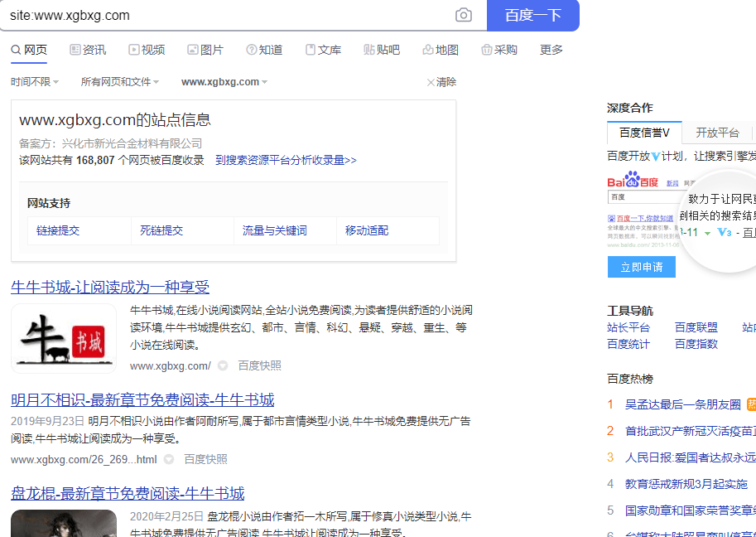Click the www.xgbxg.com/ result URL
Viewport: 756px width, 537px height.
[171, 366]
